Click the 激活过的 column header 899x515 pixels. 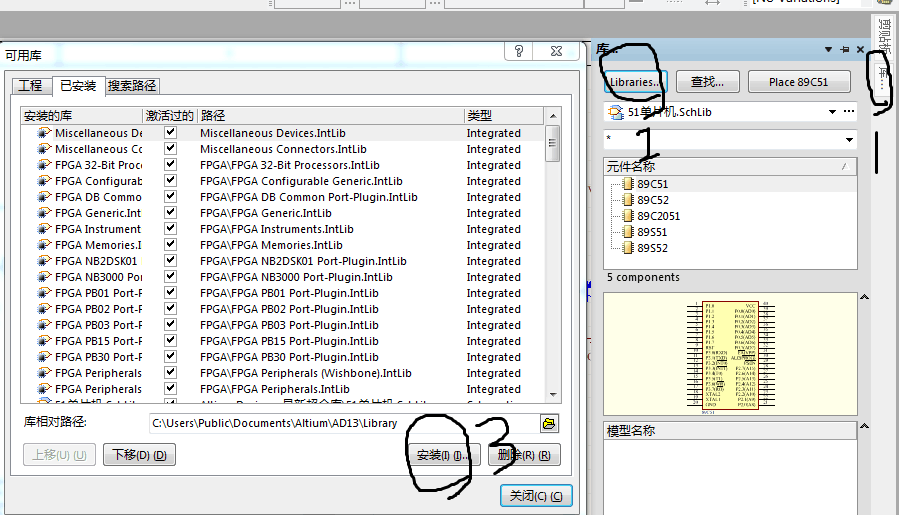click(x=170, y=115)
